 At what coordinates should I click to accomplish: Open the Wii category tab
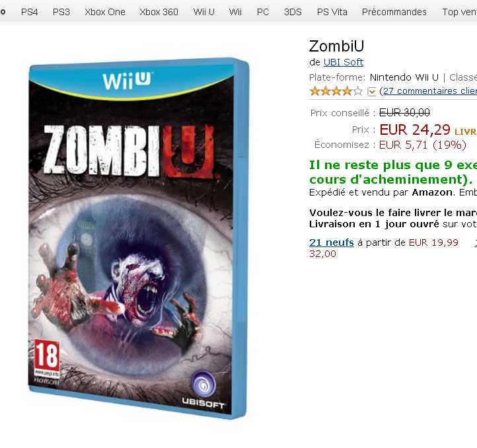coord(235,12)
